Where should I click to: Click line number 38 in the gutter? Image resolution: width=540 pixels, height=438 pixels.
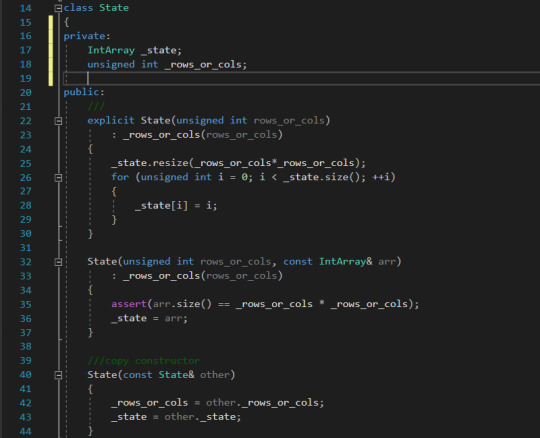point(25,347)
